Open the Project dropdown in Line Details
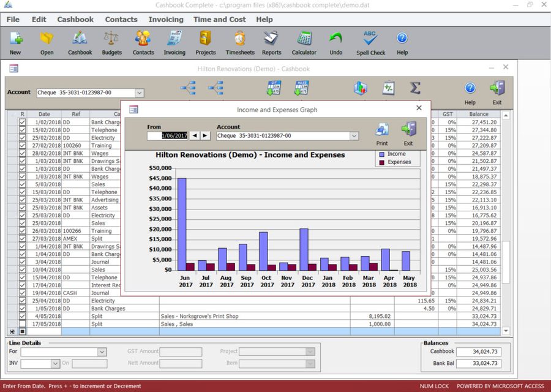This screenshot has width=551, height=392. [x=310, y=352]
